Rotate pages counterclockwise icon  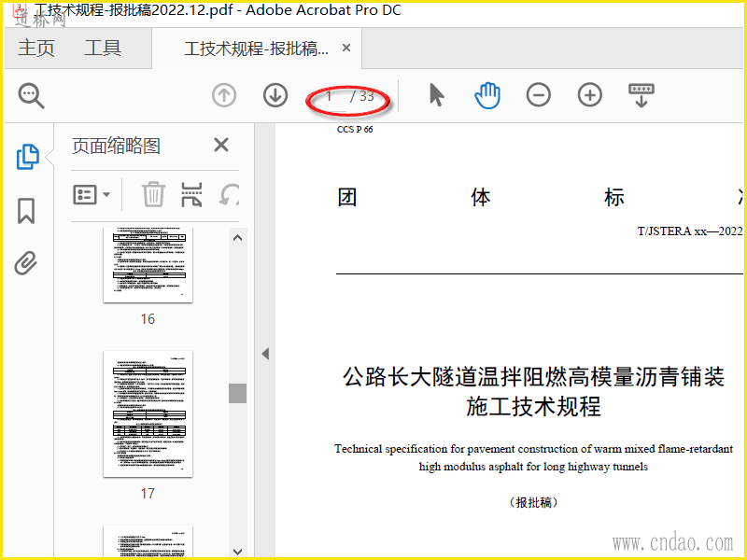pyautogui.click(x=230, y=195)
